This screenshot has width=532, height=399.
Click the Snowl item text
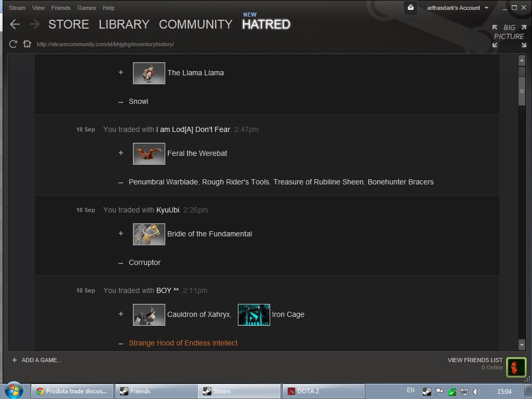click(138, 101)
